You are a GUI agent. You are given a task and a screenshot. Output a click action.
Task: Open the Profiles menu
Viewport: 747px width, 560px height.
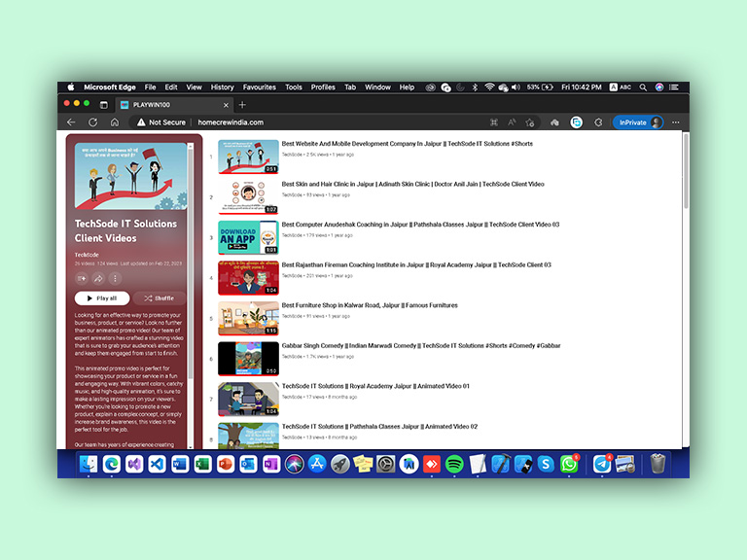[x=323, y=87]
